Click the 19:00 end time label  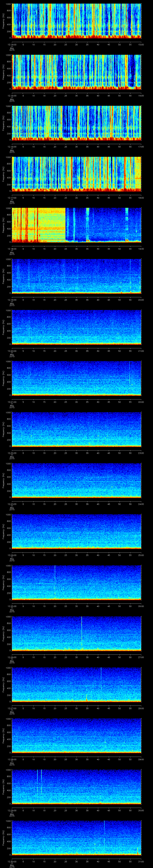[141, 249]
